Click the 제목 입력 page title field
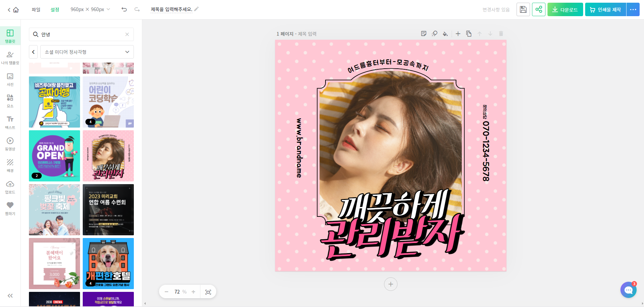 click(307, 34)
